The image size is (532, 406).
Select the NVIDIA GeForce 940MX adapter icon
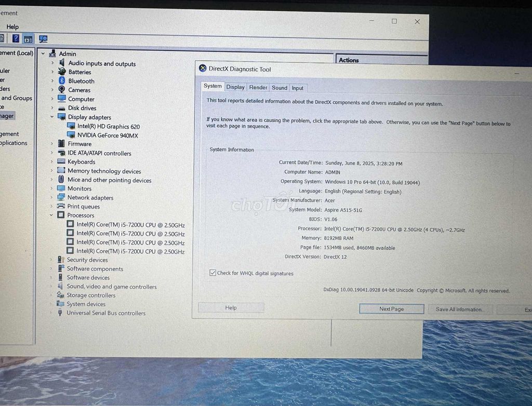coord(71,134)
